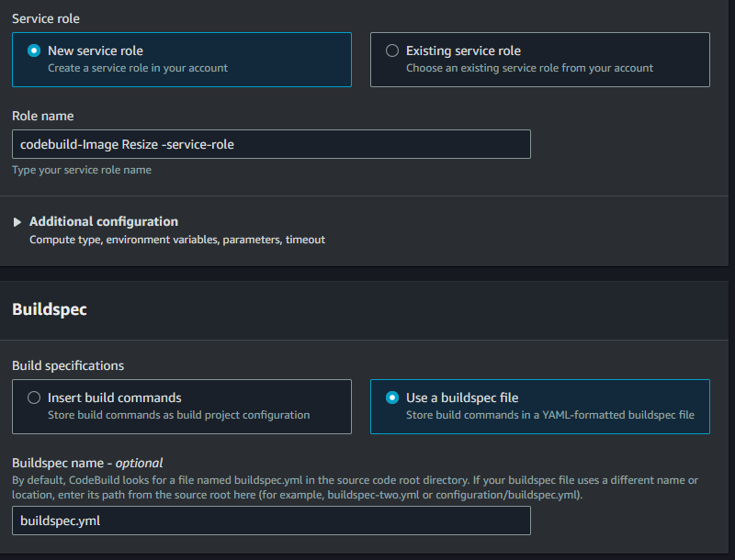The height and width of the screenshot is (560, 735).
Task: Click 'Store build commands in a YAML-formatted' description
Action: (x=549, y=415)
